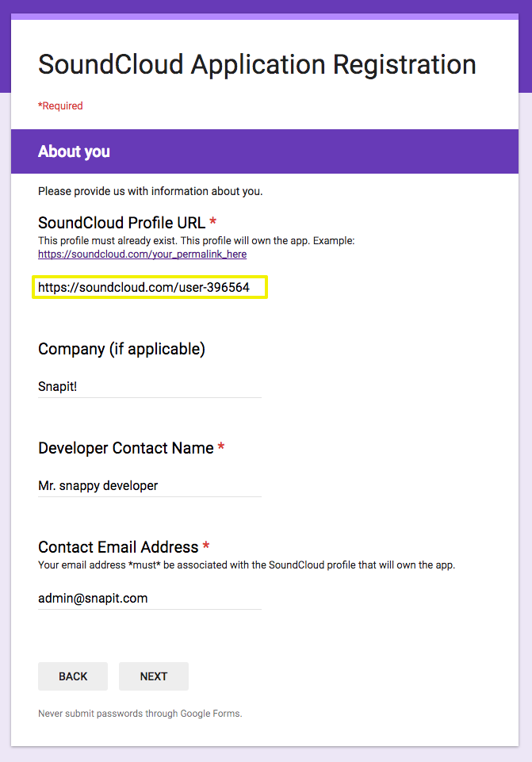Screen dimensions: 532x762
Task: Click the Company input field containing Snapit!
Action: tap(150, 387)
